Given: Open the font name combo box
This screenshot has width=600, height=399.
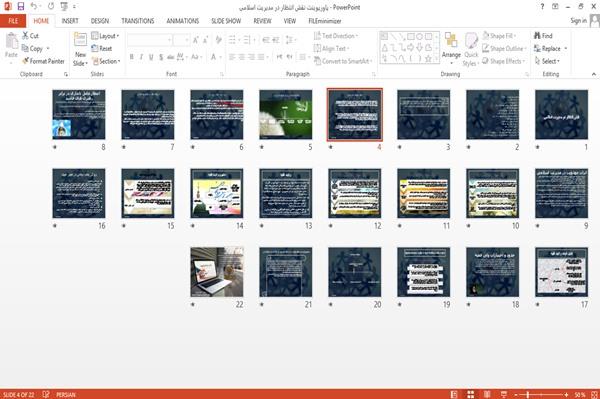Looking at the screenshot, I should click(x=150, y=40).
